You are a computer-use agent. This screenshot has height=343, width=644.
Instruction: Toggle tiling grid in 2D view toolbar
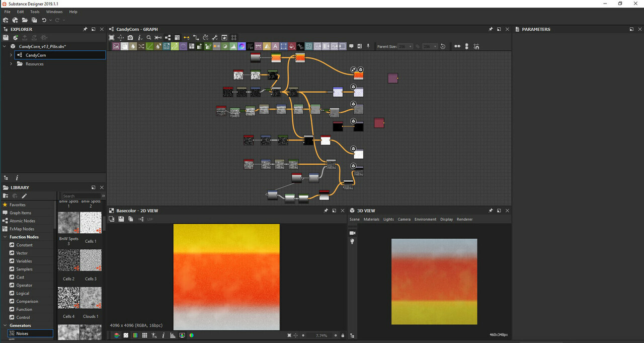pyautogui.click(x=144, y=335)
